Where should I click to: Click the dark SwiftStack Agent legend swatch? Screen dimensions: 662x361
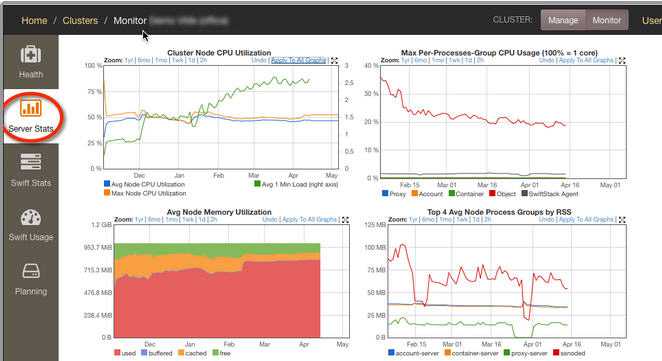(524, 193)
